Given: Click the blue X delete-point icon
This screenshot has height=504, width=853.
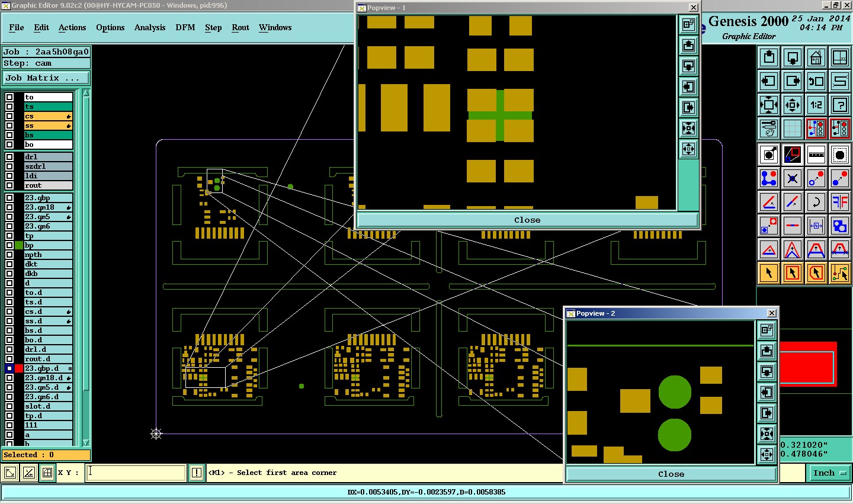Looking at the screenshot, I should point(793,178).
